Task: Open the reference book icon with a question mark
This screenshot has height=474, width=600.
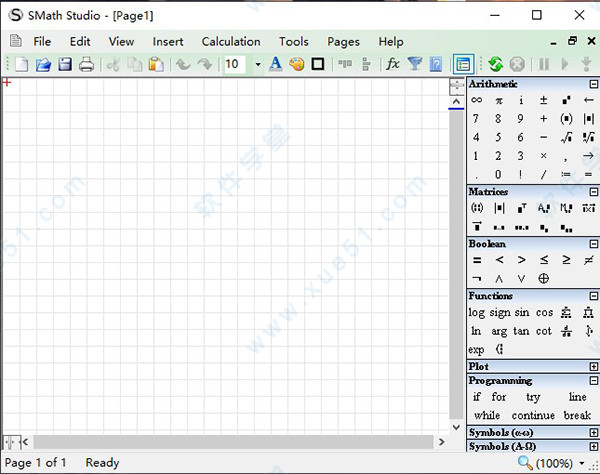Action: 436,64
